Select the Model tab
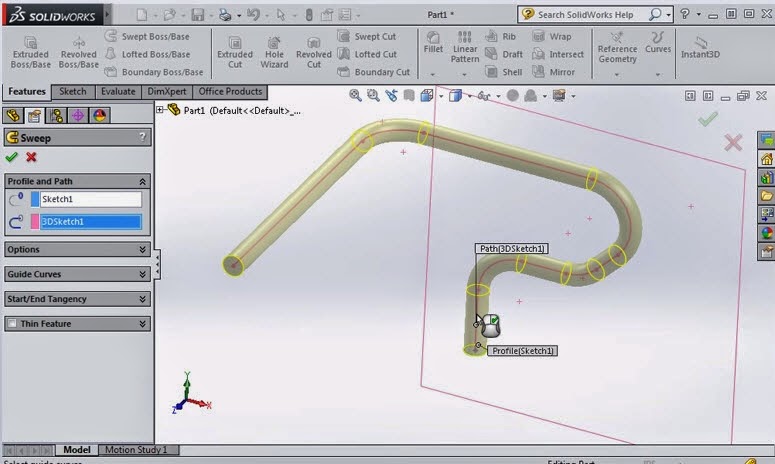Viewport: 775px width, 464px height. 77,450
